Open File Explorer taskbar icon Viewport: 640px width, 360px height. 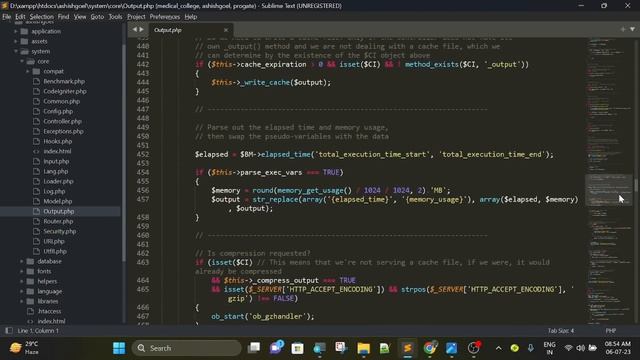363,348
